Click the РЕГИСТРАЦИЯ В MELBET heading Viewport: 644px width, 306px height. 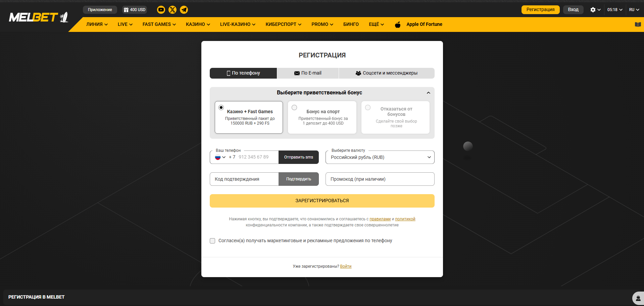click(36, 297)
